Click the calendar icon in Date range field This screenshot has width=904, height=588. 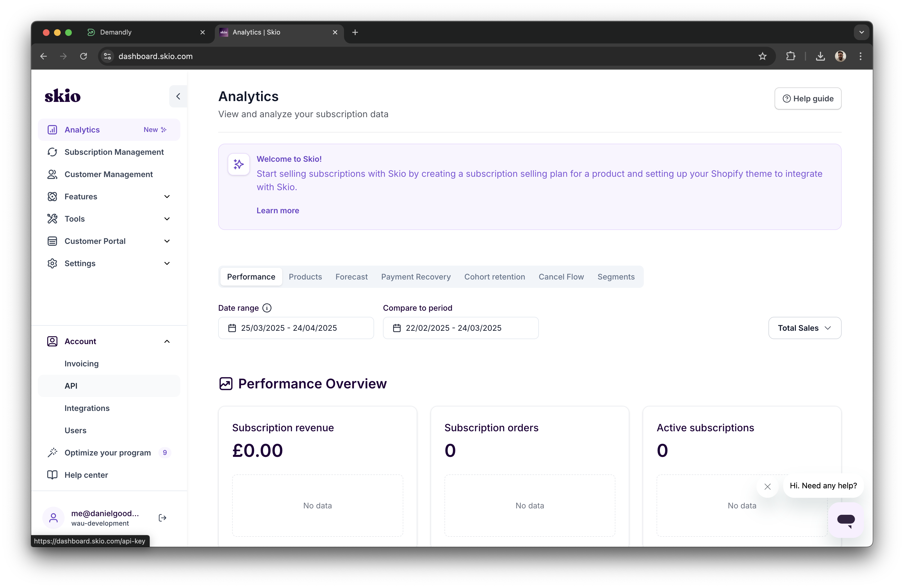coord(232,328)
